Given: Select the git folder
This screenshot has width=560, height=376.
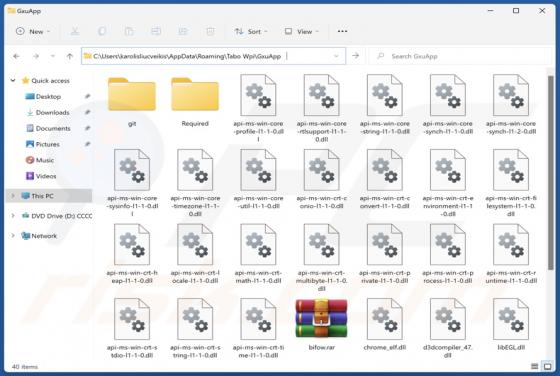Looking at the screenshot, I should click(x=132, y=102).
